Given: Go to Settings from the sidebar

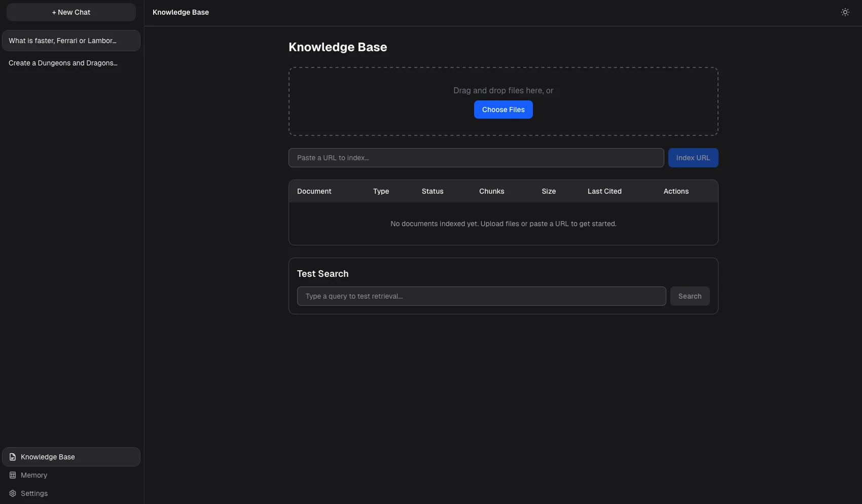Looking at the screenshot, I should tap(33, 493).
